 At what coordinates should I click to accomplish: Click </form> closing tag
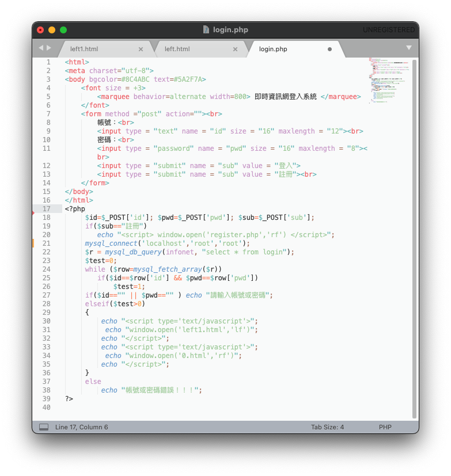click(x=95, y=183)
